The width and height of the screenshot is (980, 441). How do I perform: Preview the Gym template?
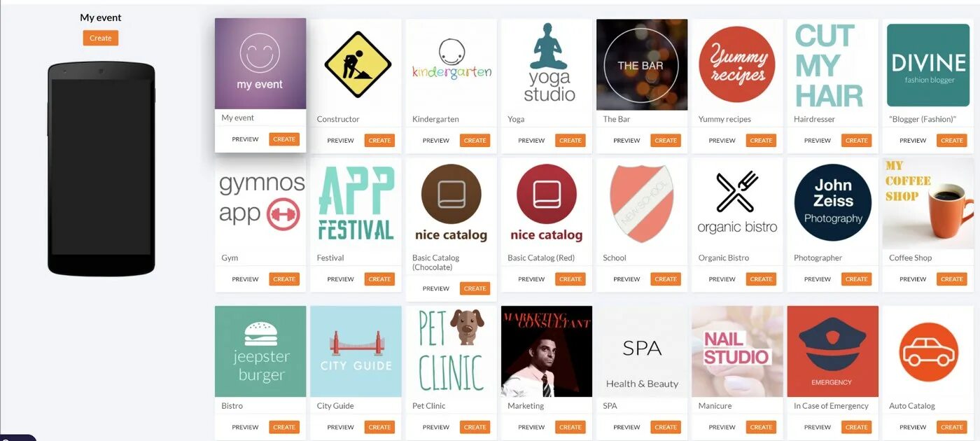[x=245, y=279]
